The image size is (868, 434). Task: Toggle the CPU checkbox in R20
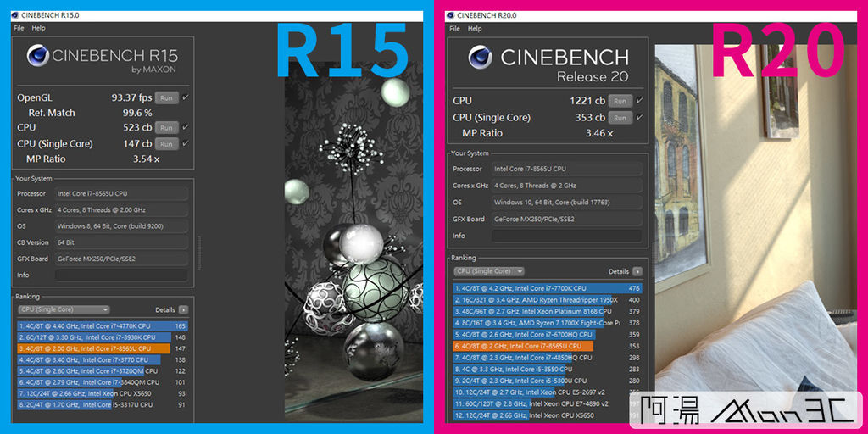(639, 101)
